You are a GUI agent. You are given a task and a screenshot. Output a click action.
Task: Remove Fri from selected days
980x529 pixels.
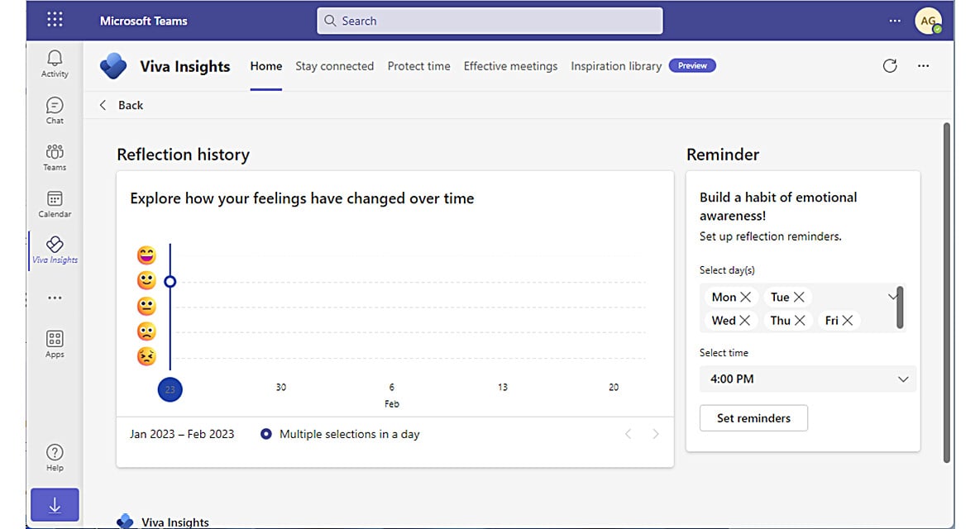tap(848, 321)
